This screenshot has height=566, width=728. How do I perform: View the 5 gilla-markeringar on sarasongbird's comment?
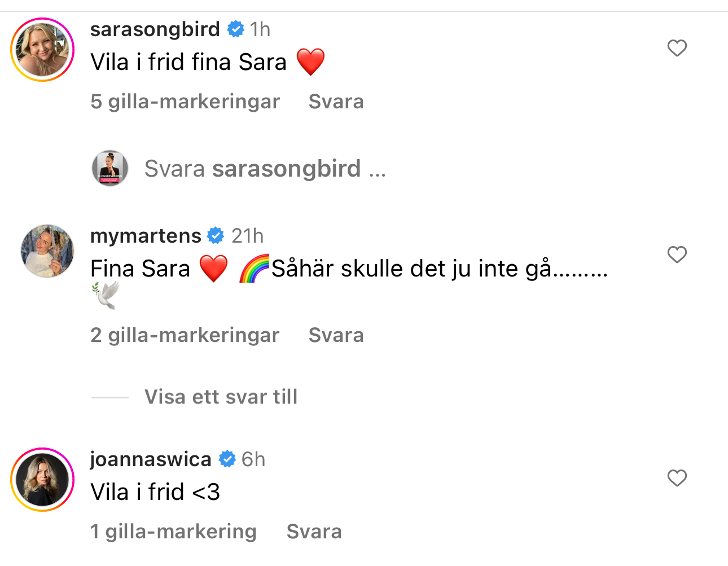[x=185, y=102]
